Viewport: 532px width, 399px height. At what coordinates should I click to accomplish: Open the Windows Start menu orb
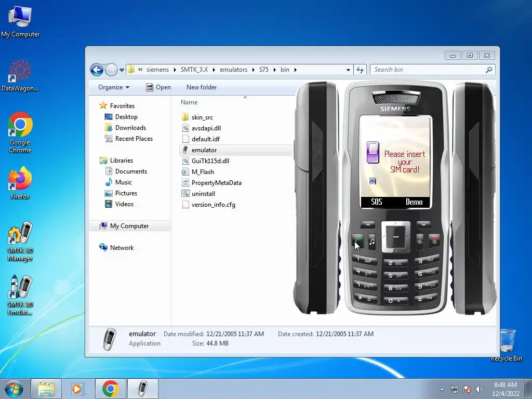[14, 389]
